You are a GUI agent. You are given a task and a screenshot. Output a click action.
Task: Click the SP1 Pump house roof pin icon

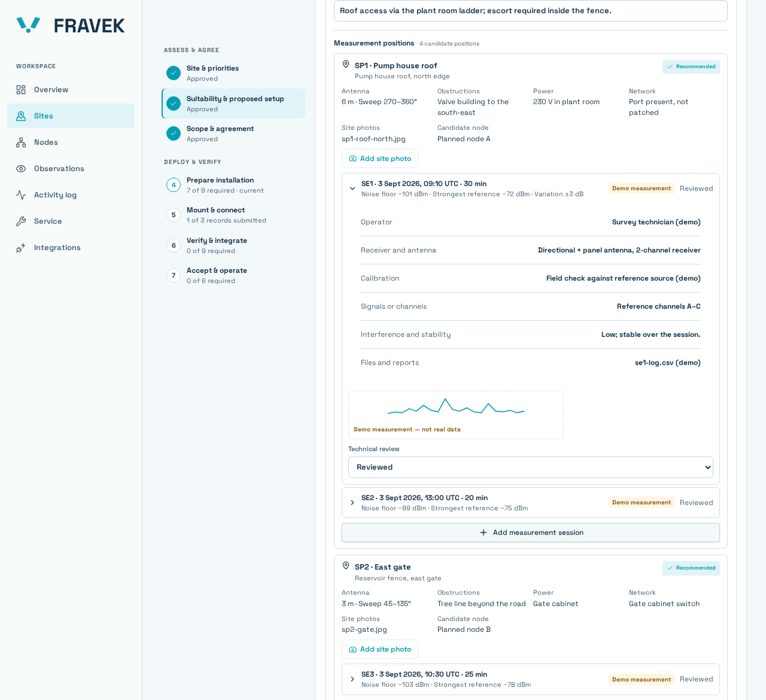346,65
